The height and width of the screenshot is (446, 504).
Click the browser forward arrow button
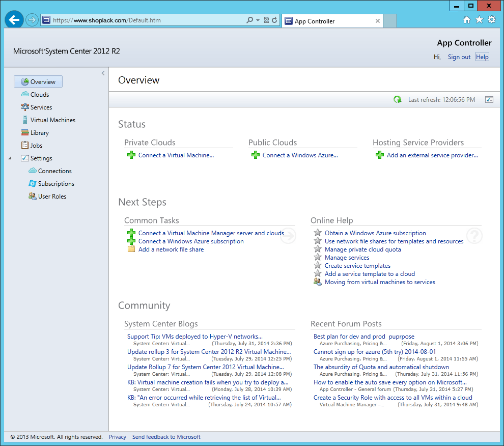(x=32, y=20)
